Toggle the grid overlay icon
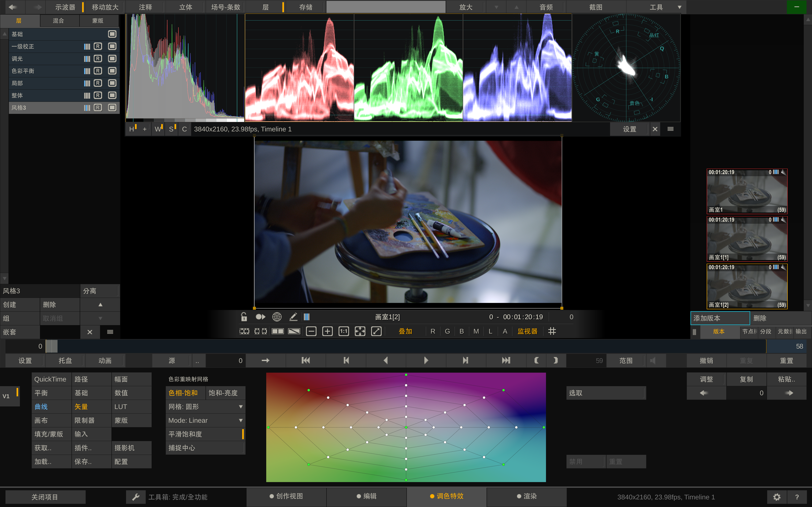The height and width of the screenshot is (507, 812). [552, 331]
